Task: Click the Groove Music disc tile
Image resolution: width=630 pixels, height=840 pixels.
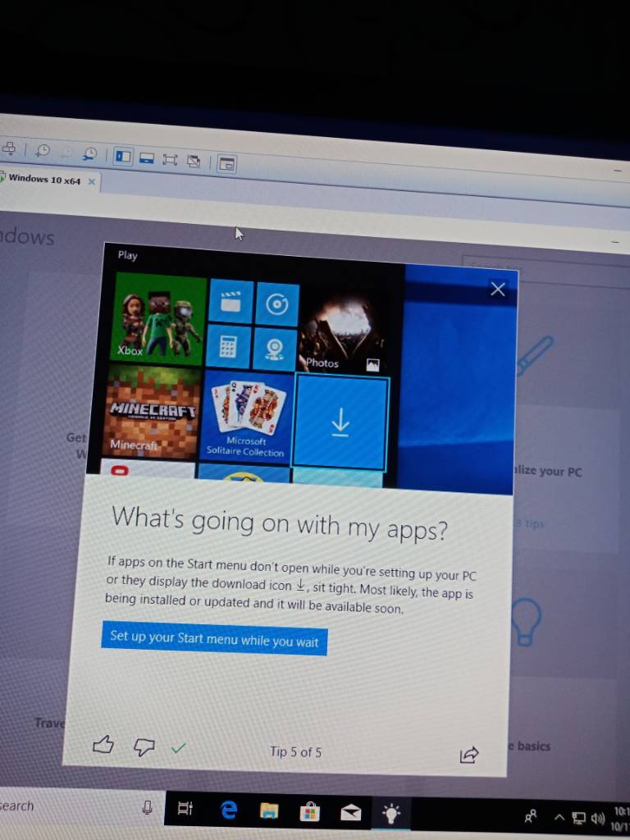Action: (277, 305)
